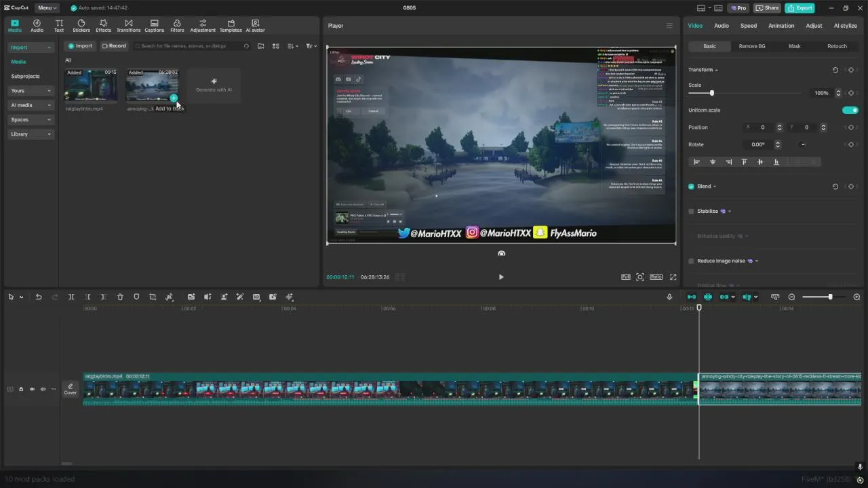Open the AI avatar panel
868x488 pixels.
tap(255, 26)
